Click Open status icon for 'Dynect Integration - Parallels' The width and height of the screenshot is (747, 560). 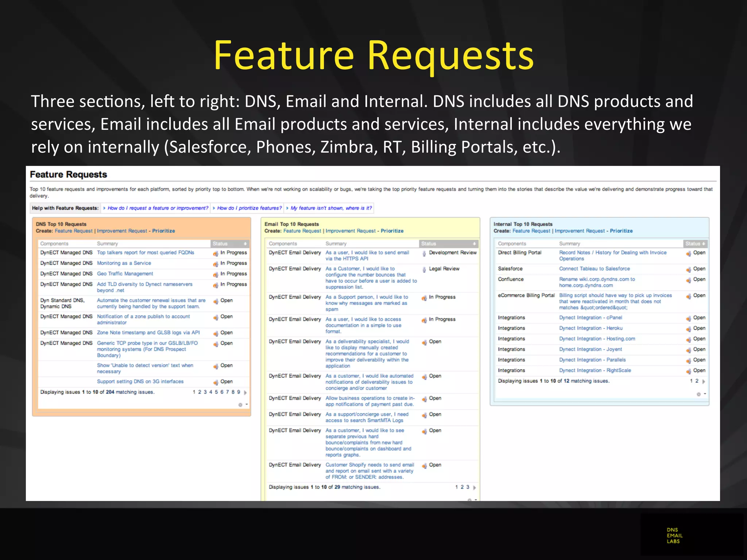pos(688,361)
